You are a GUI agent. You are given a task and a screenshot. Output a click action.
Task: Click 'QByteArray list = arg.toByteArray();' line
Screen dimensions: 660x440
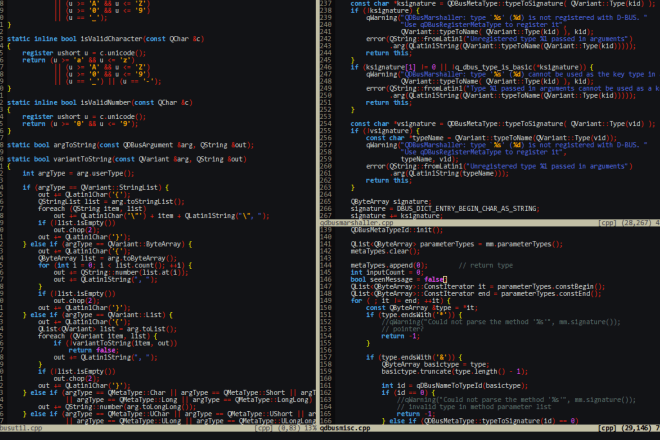107,258
